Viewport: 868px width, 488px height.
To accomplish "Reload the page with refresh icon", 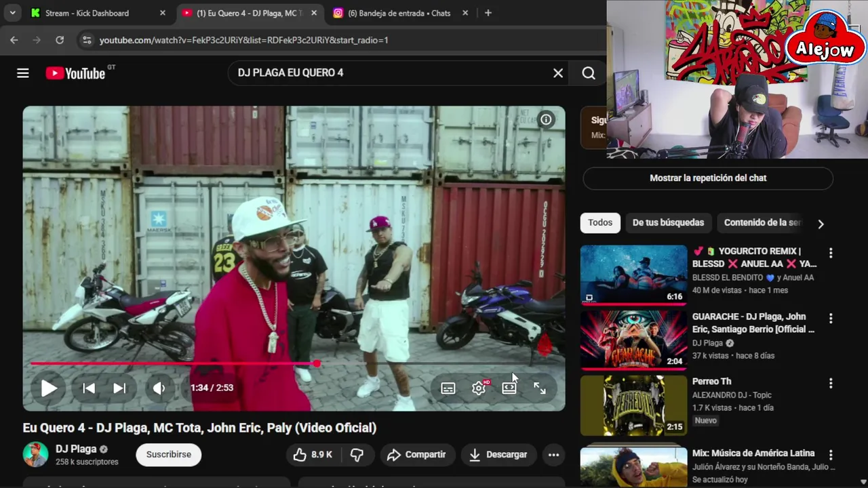I will click(60, 40).
